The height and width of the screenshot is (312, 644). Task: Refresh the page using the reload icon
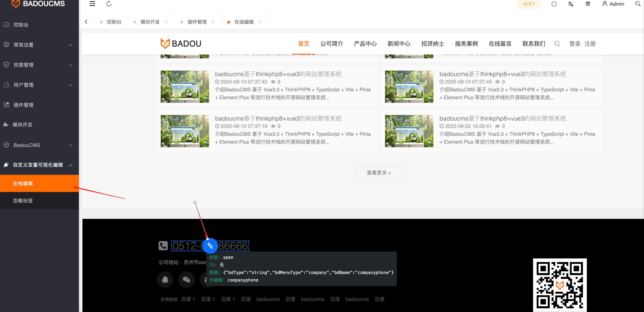pyautogui.click(x=109, y=4)
